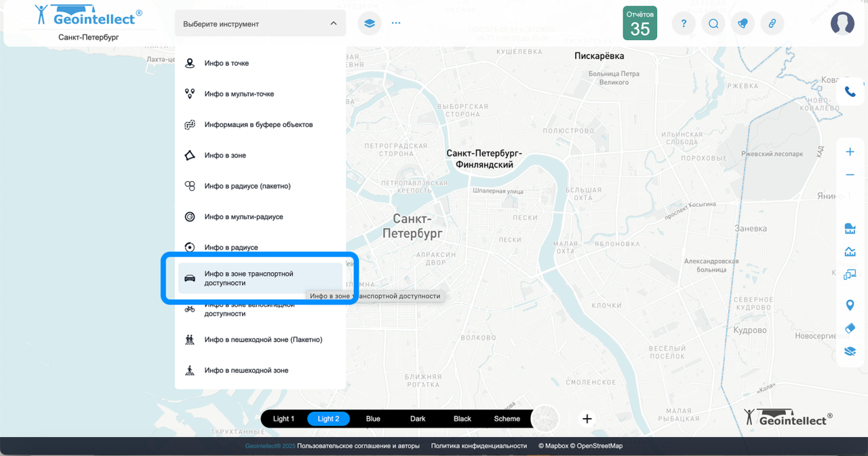Select 'Инфо в точке' tool

226,63
